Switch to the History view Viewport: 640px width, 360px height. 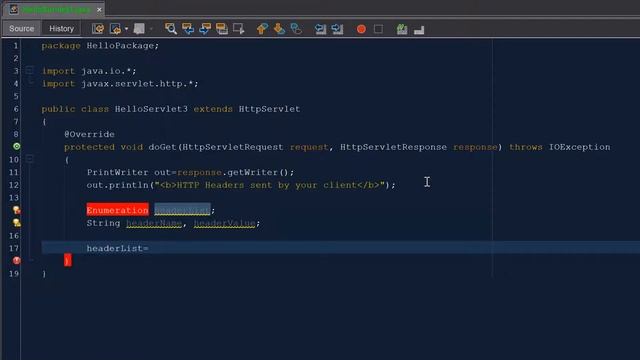pyautogui.click(x=61, y=29)
